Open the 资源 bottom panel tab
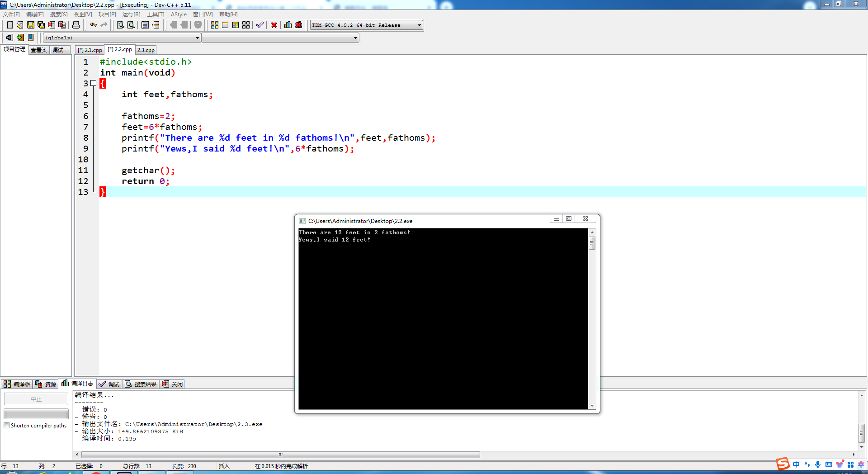The width and height of the screenshot is (868, 474). 46,384
